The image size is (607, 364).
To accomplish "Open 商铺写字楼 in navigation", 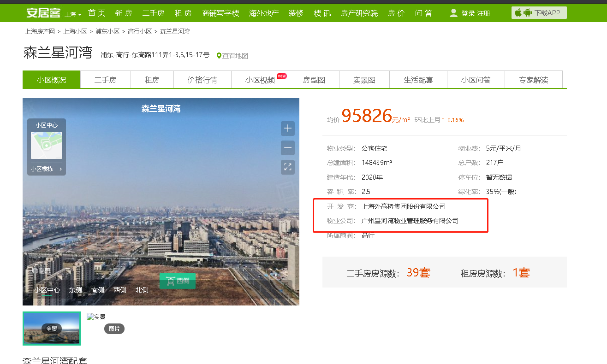I will (x=221, y=13).
